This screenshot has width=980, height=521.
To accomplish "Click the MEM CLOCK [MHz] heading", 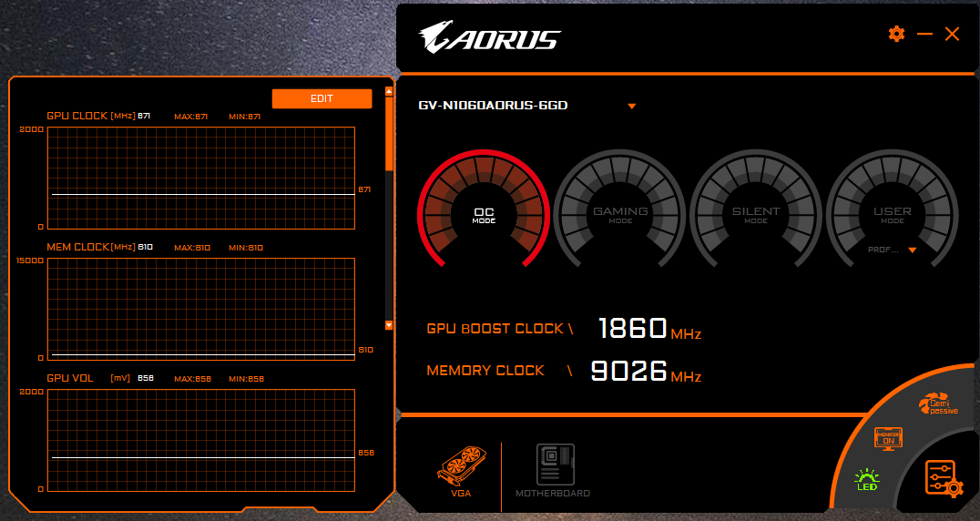I will click(91, 248).
